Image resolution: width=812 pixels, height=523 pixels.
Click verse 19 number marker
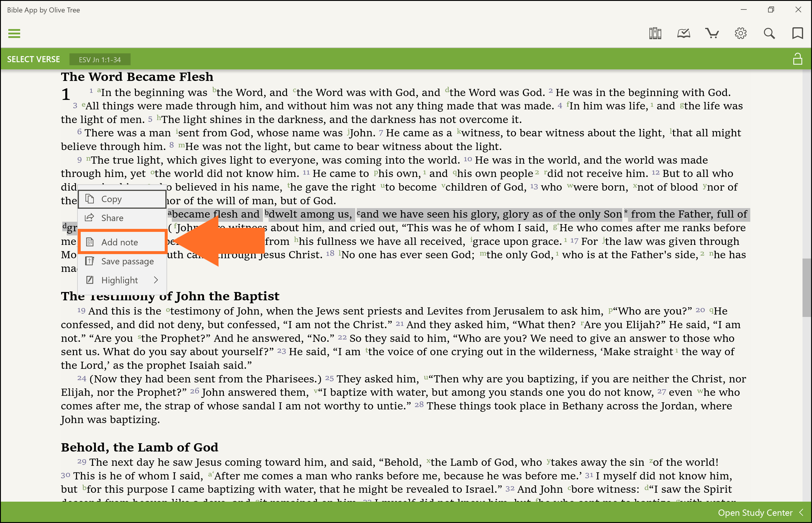coord(81,310)
